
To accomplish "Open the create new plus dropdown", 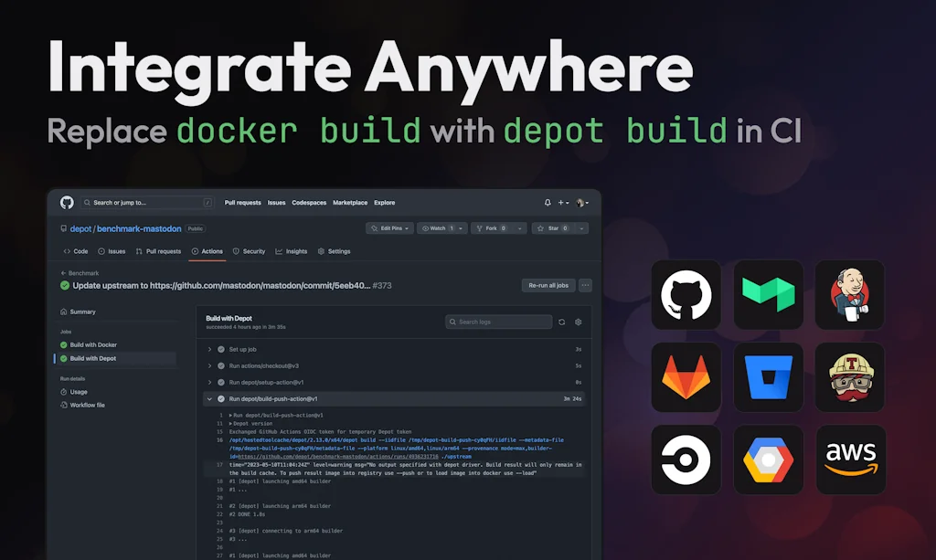I will [x=563, y=203].
